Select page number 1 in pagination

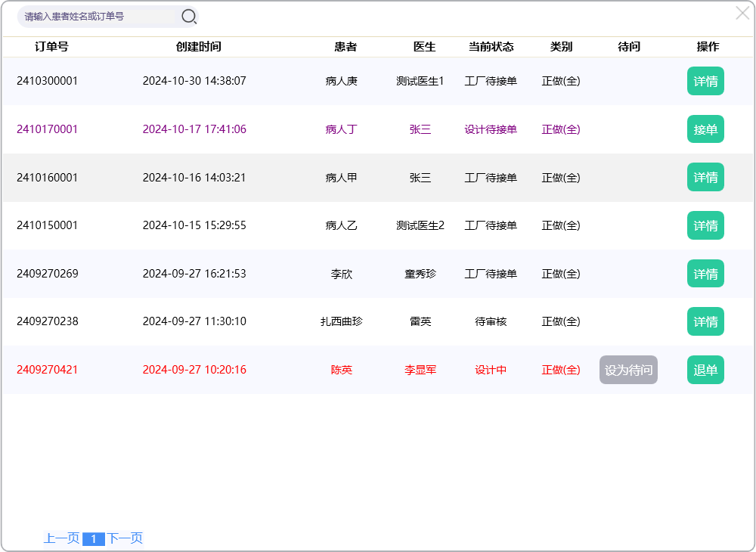pos(93,539)
